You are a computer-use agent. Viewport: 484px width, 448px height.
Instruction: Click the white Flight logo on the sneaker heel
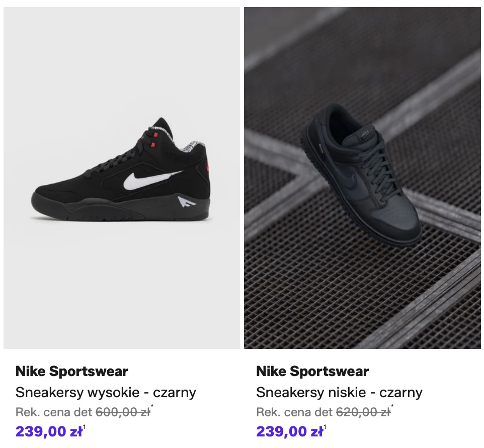tap(185, 203)
